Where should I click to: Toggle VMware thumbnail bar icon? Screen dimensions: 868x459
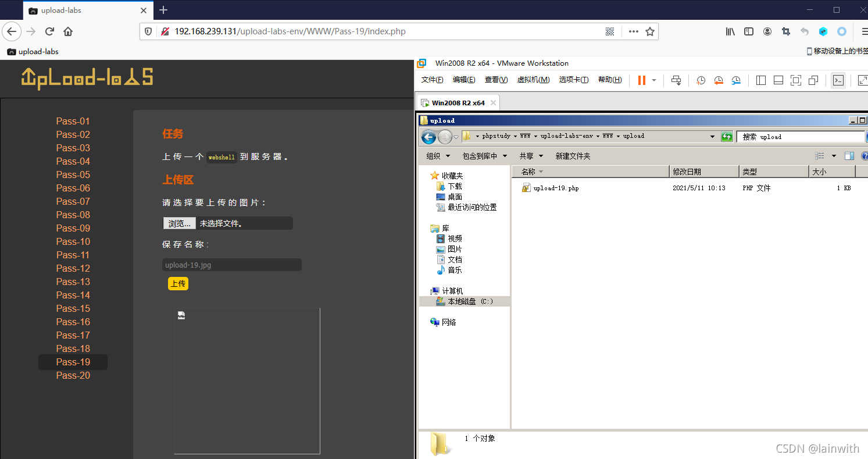pos(778,80)
